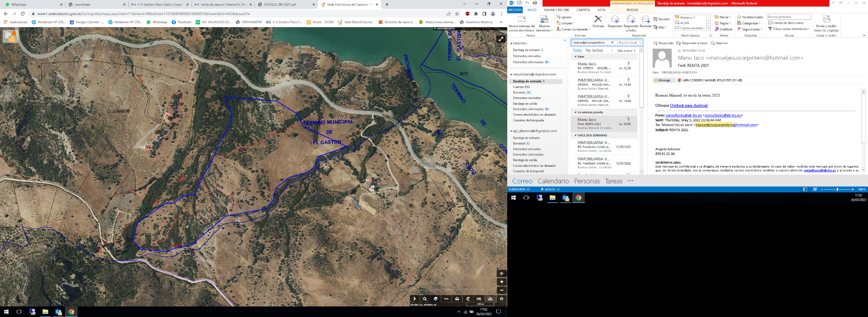The width and height of the screenshot is (868, 317).
Task: Switch to the MODELO 390 2021.pdf Chrome tab
Action: click(x=286, y=4)
